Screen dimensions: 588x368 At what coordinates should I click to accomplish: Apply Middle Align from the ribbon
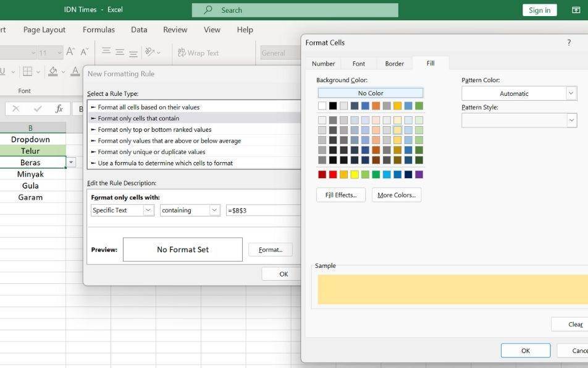pyautogui.click(x=120, y=52)
